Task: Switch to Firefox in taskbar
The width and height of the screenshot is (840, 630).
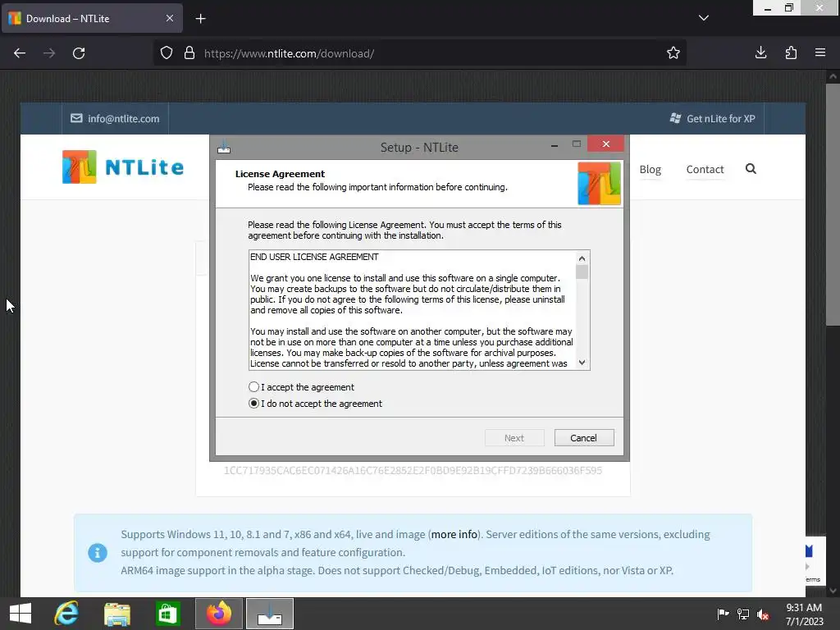Action: pyautogui.click(x=218, y=614)
